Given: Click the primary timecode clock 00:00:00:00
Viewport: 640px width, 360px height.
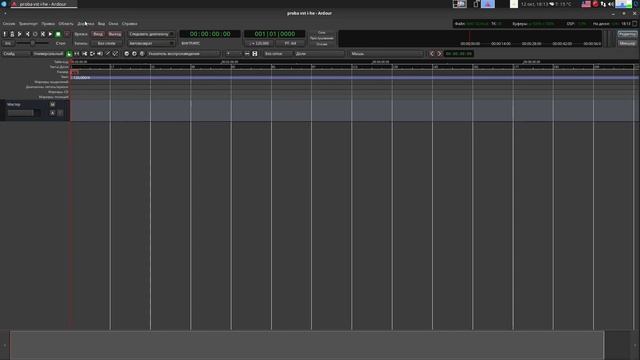Looking at the screenshot, I should [210, 34].
